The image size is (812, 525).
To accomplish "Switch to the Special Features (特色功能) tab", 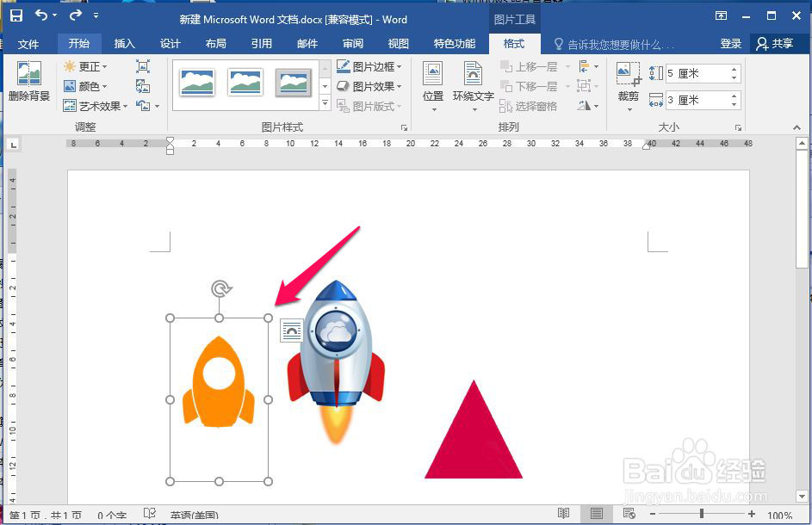I will (x=454, y=44).
